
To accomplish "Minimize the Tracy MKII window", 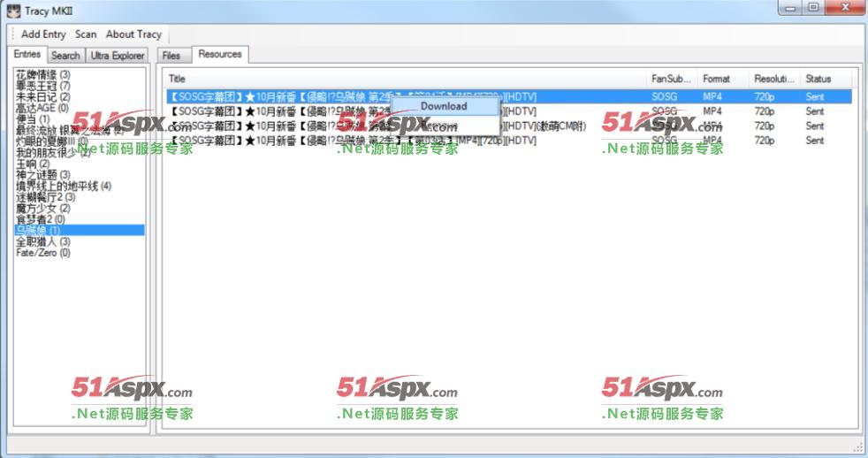I will [x=790, y=8].
